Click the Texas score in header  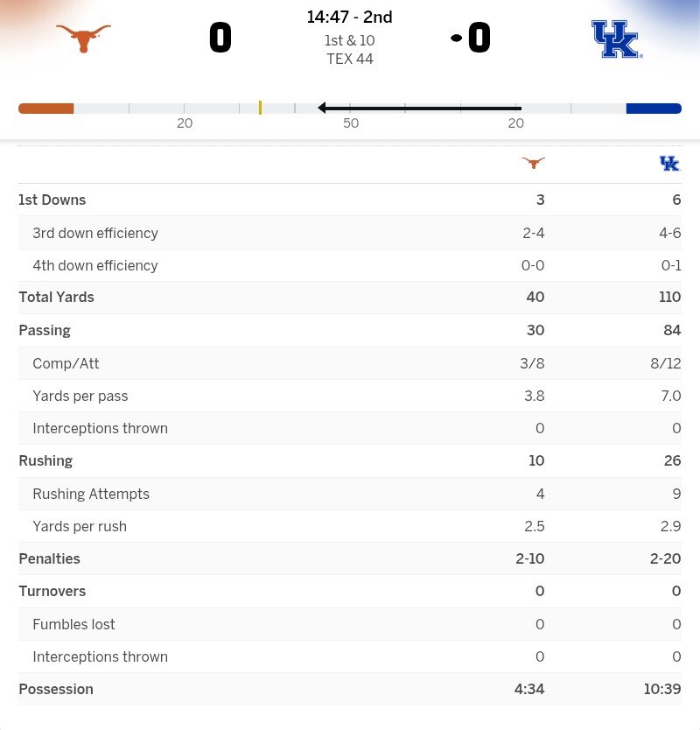pos(220,39)
